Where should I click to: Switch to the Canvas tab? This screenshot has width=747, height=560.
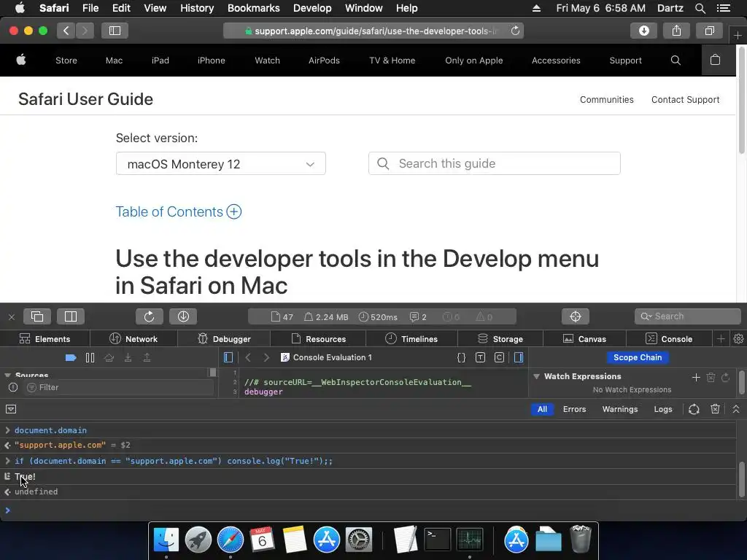click(x=584, y=338)
